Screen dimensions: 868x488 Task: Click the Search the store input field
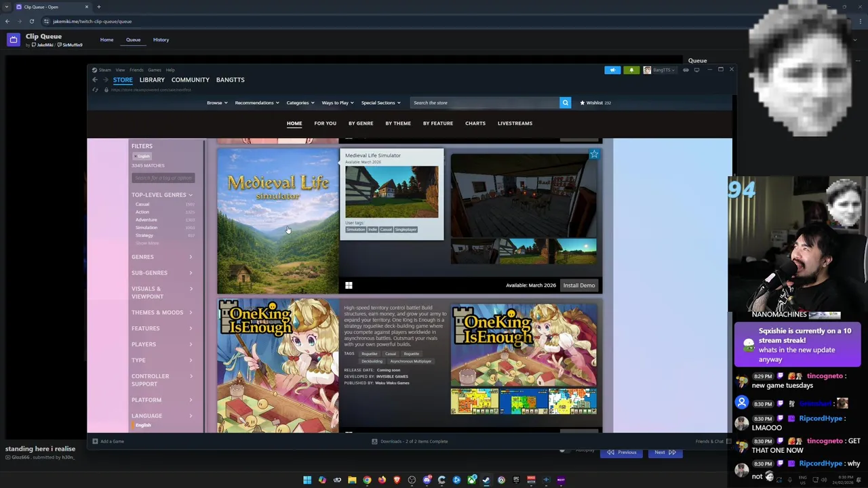pyautogui.click(x=484, y=103)
